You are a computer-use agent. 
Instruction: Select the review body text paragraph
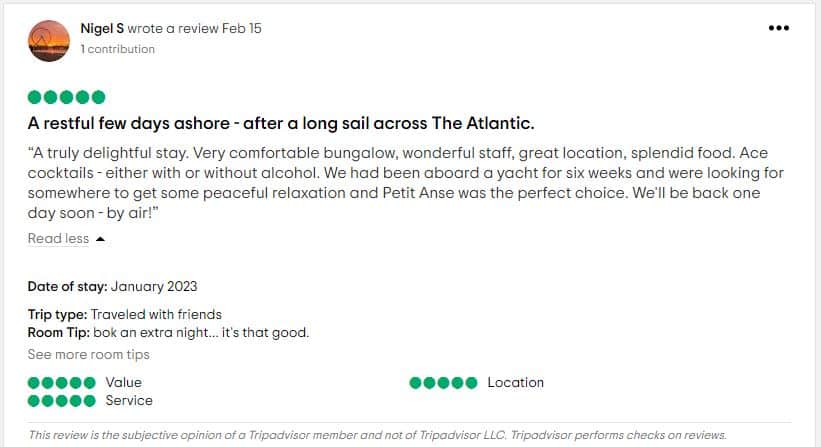click(x=406, y=183)
